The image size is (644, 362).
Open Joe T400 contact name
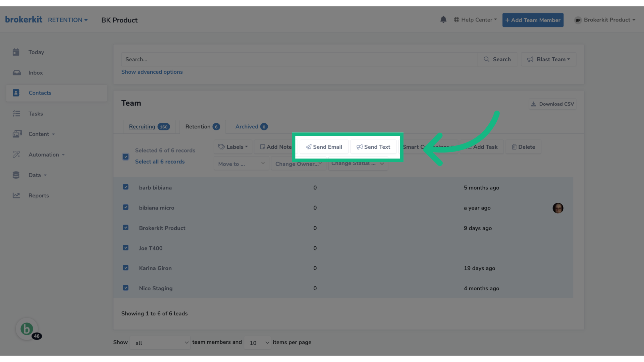[x=151, y=248]
